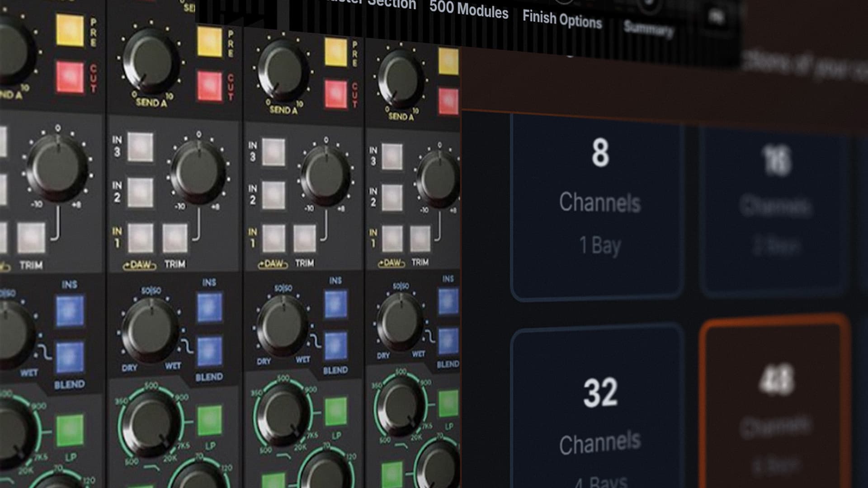
Task: Choose IN 1 on the third strip
Action: coord(274,239)
